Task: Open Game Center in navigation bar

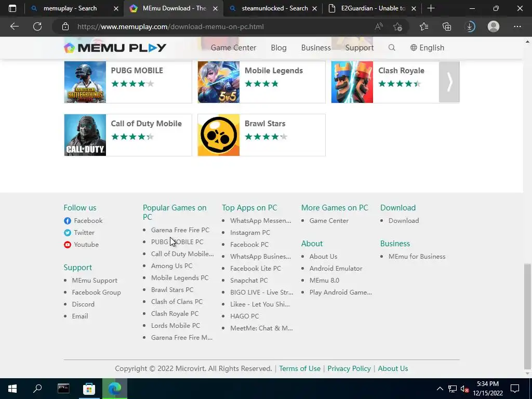Action: pos(233,48)
